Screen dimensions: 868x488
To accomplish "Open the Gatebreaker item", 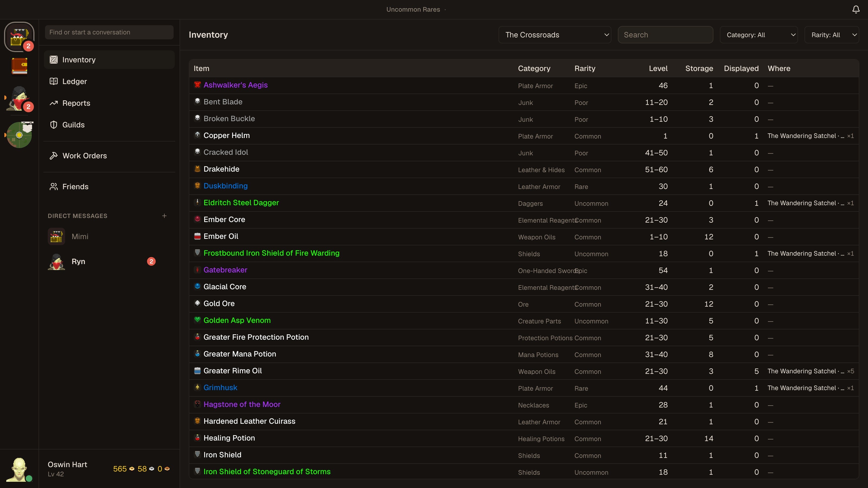I will coord(225,270).
